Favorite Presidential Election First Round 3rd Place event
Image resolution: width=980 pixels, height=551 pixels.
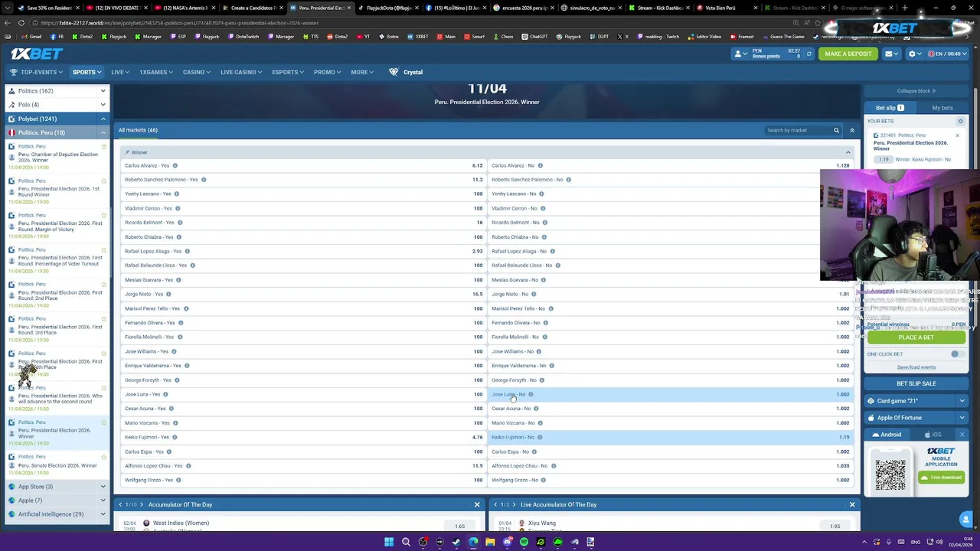point(103,318)
